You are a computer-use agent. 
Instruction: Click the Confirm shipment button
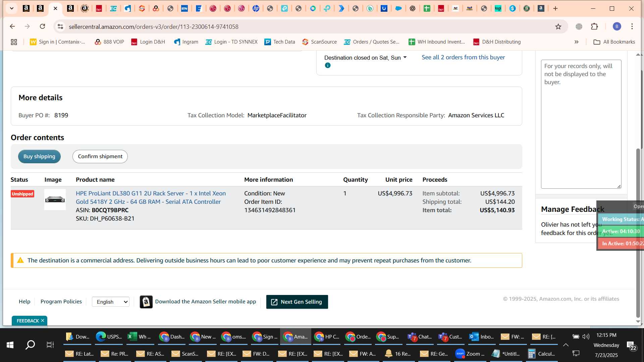pyautogui.click(x=100, y=157)
